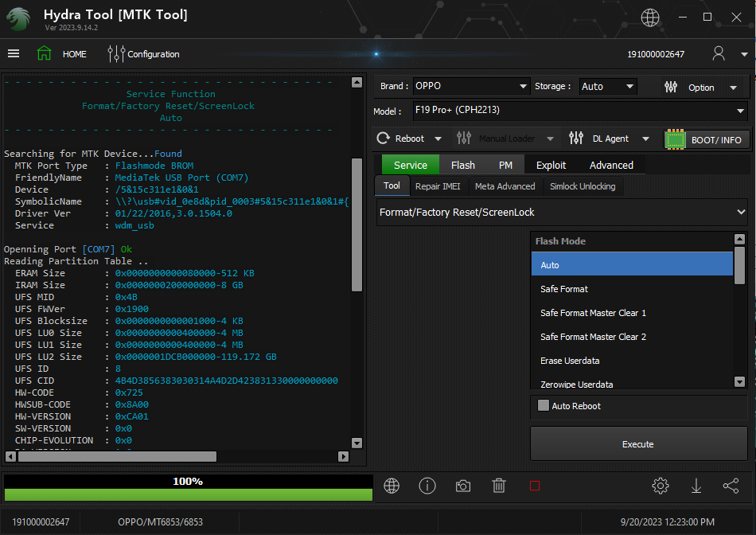This screenshot has height=535, width=756.
Task: Click the green HOME house icon
Action: point(44,53)
